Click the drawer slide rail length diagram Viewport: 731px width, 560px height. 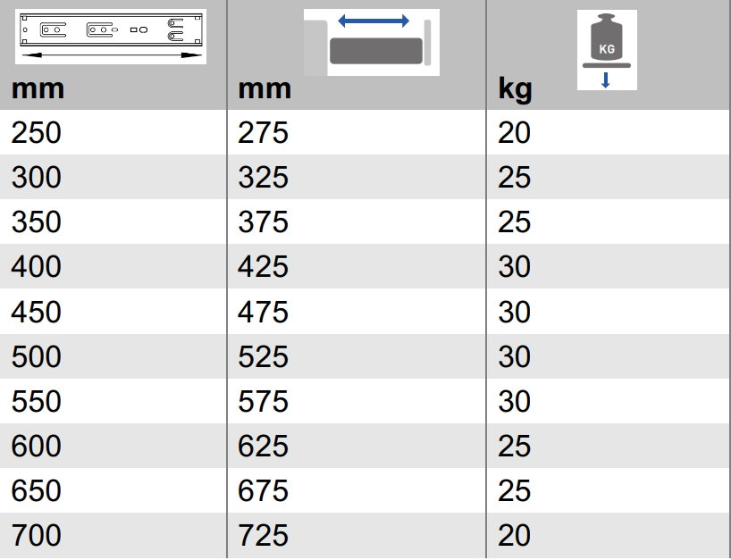point(111,37)
